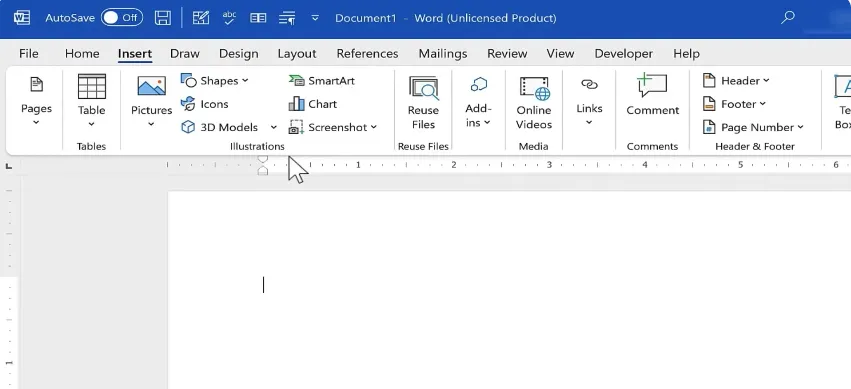
Task: Open the File tab
Action: pos(29,54)
